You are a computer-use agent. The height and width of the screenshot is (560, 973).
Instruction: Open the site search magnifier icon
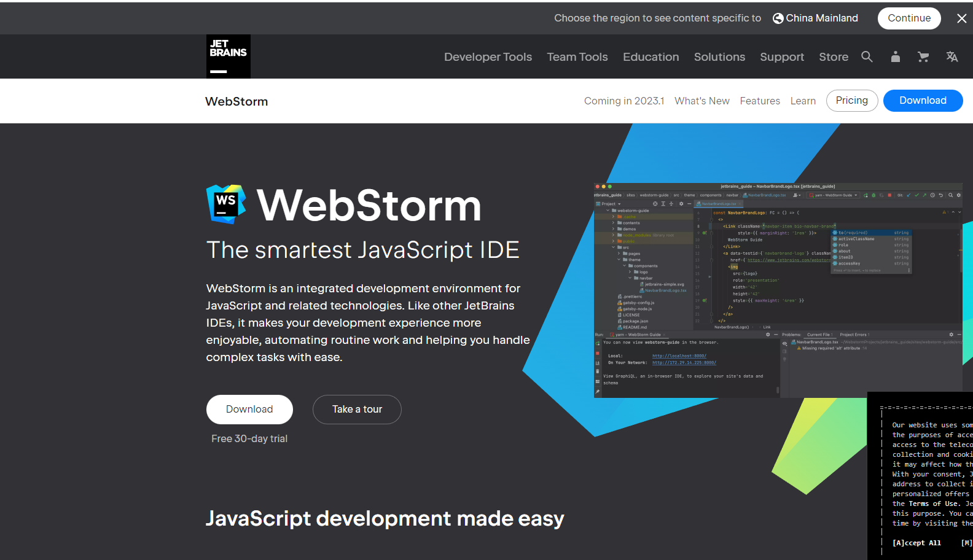[x=867, y=56]
